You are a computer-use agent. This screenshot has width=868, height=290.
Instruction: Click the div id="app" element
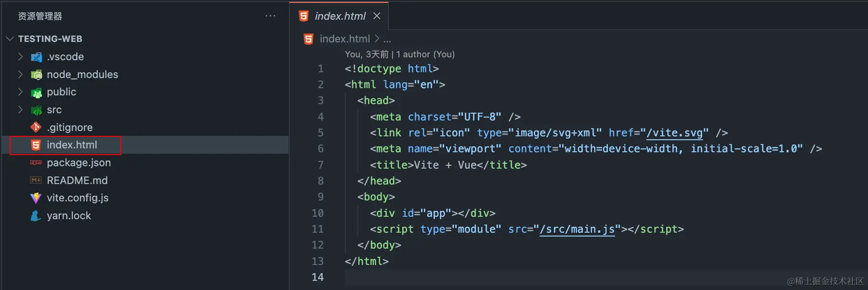tap(433, 213)
